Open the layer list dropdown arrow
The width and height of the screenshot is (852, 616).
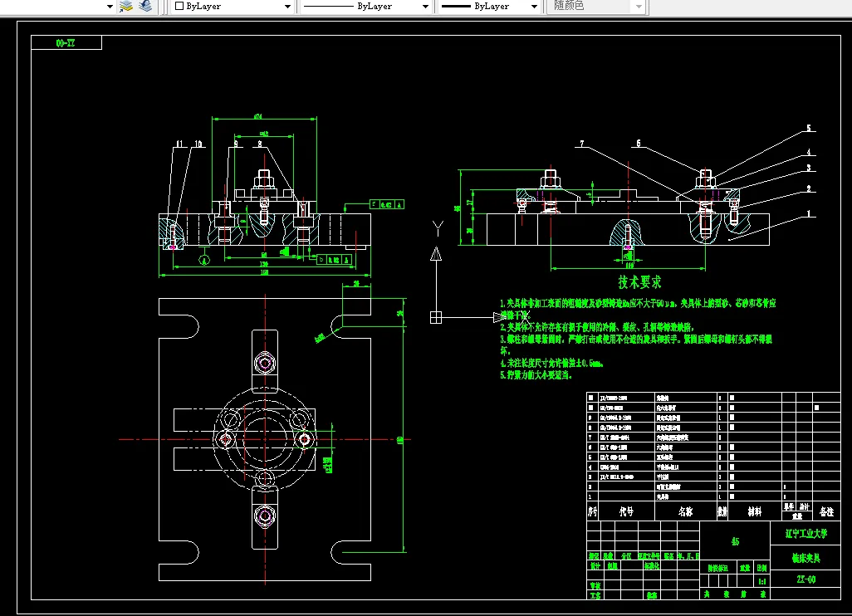click(x=110, y=7)
